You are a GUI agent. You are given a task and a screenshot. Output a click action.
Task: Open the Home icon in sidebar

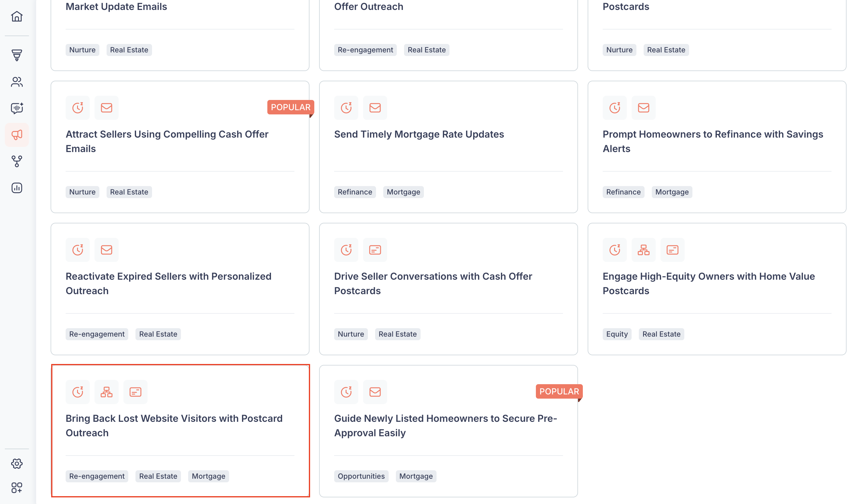(17, 16)
